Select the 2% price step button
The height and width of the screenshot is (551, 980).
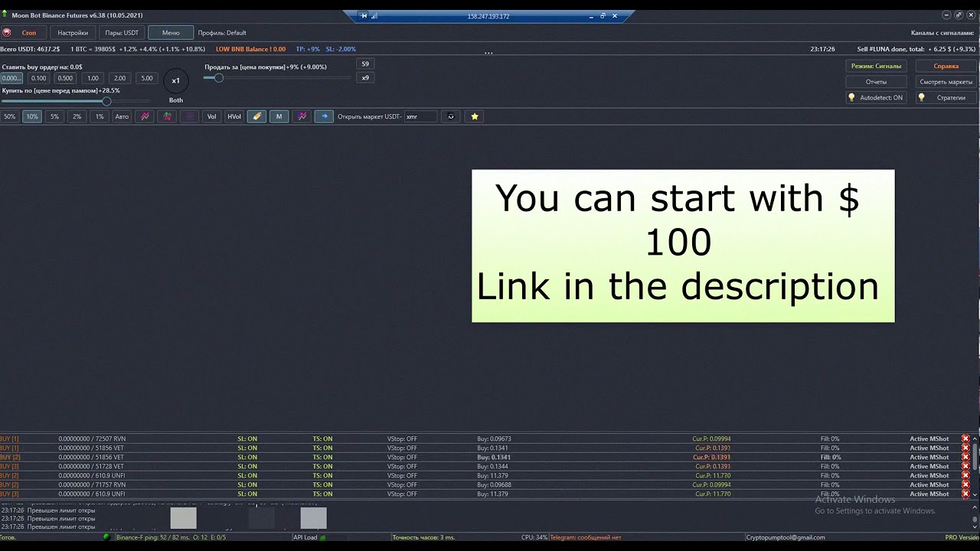click(77, 116)
